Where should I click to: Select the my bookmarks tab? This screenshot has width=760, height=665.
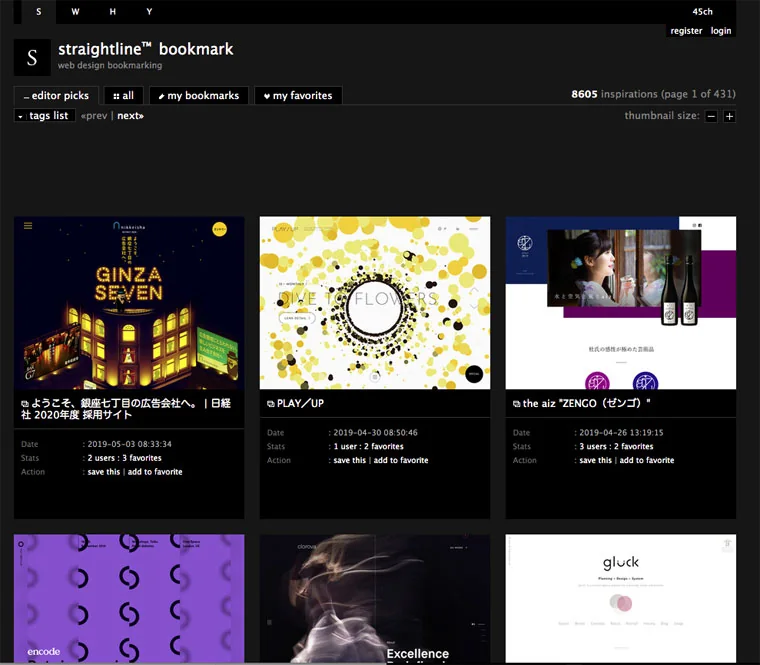click(x=199, y=95)
